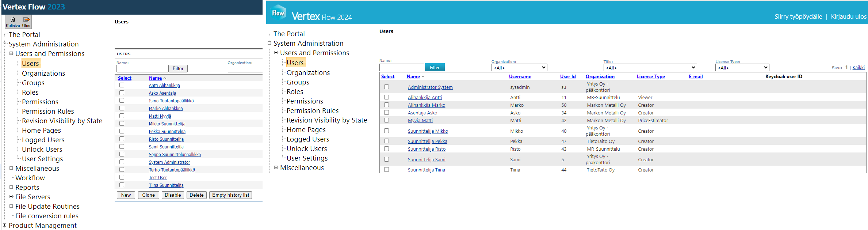Expand the Product Management tree node
Screen dimensions: 868x230
coord(5,225)
